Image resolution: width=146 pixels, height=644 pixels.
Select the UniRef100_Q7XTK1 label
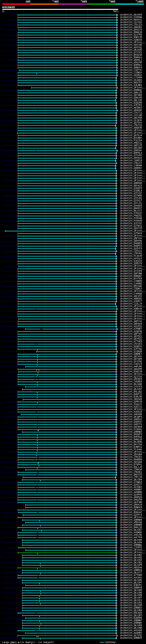[131, 52]
